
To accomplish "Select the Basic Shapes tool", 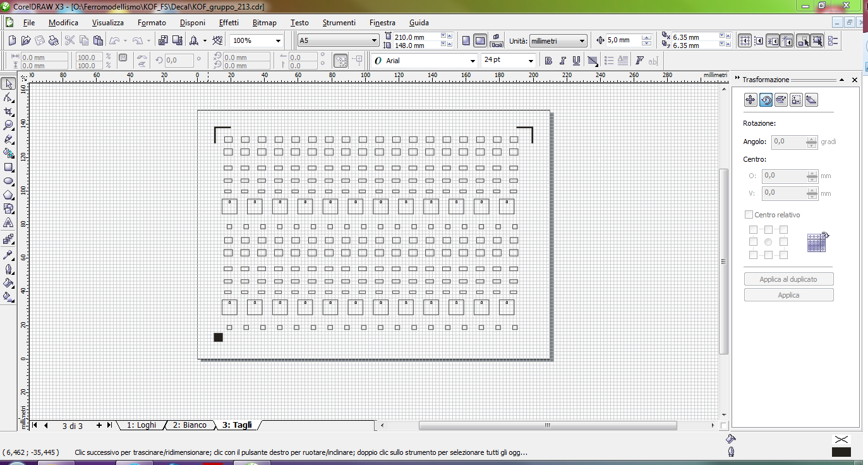I will (8, 209).
